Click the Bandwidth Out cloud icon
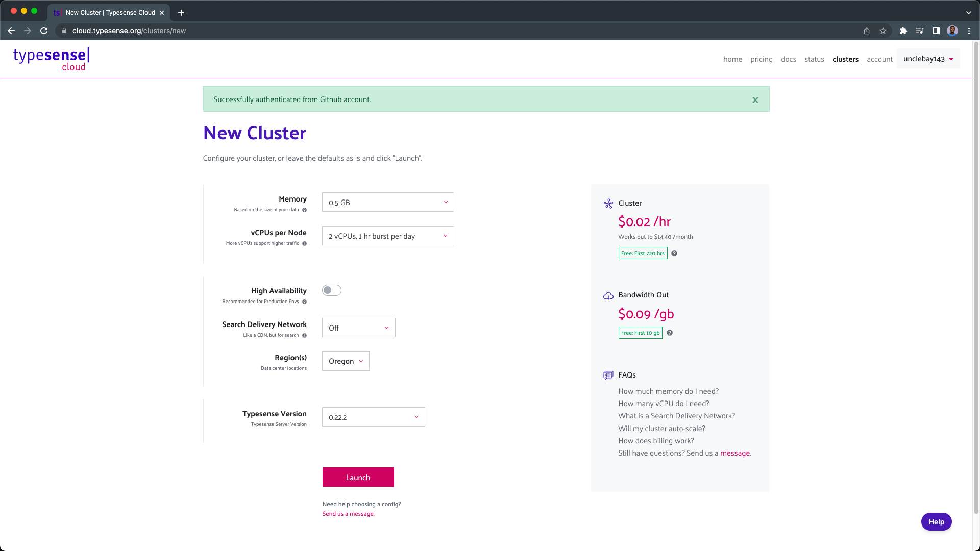The height and width of the screenshot is (551, 980). click(608, 296)
